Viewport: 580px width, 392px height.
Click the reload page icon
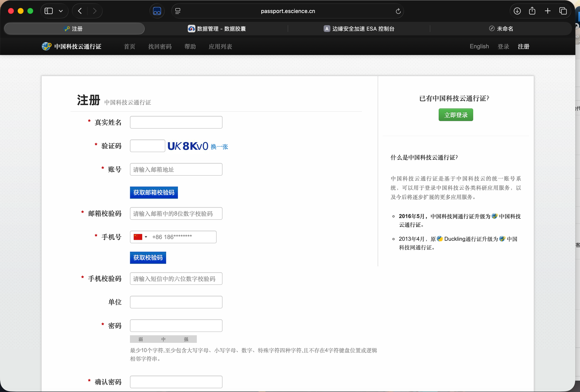(398, 11)
